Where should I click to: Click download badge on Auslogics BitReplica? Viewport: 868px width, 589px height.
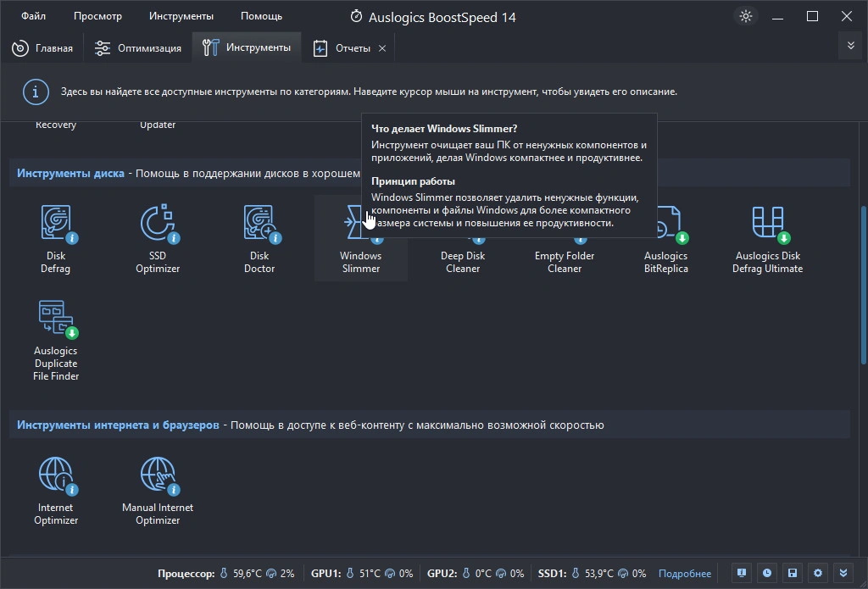click(682, 238)
